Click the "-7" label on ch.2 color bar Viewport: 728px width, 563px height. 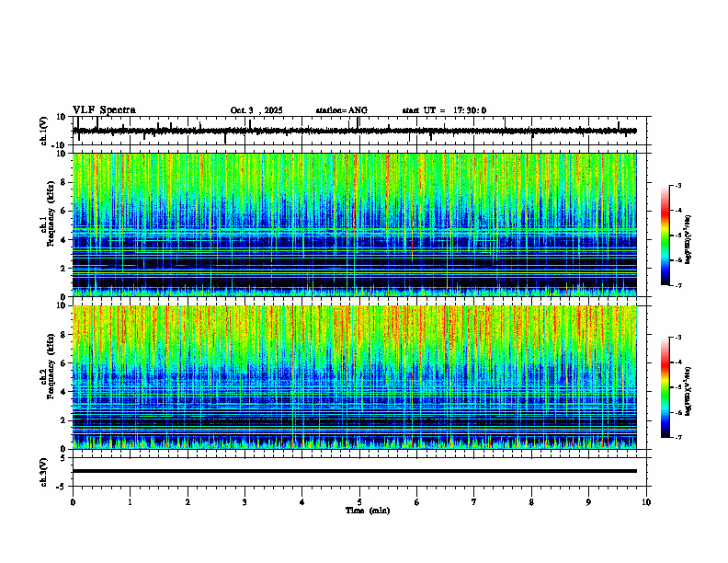coord(677,437)
